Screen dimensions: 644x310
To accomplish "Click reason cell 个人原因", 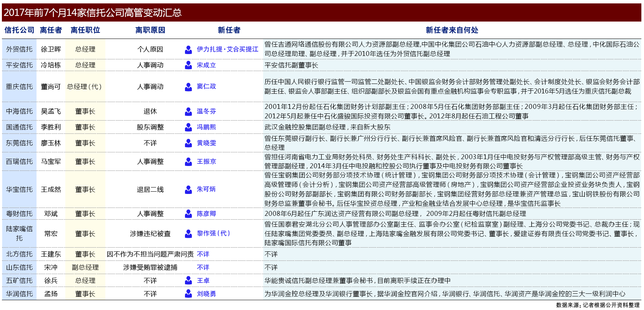I will coord(150,49).
